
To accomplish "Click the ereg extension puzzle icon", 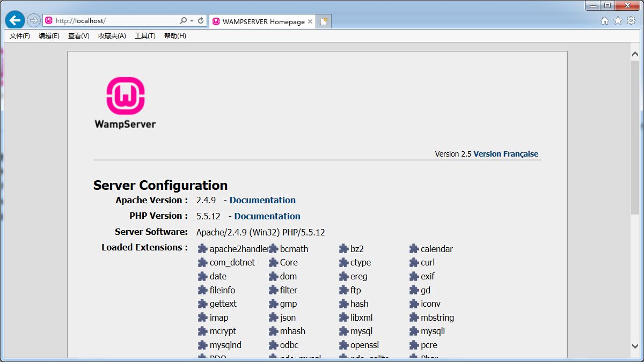I will click(x=343, y=277).
